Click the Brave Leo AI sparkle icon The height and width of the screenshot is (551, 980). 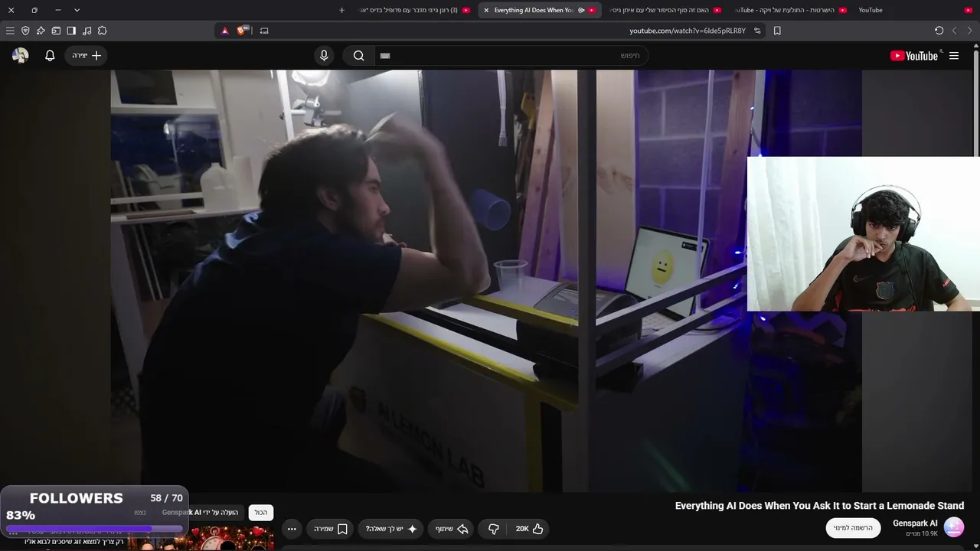[41, 31]
